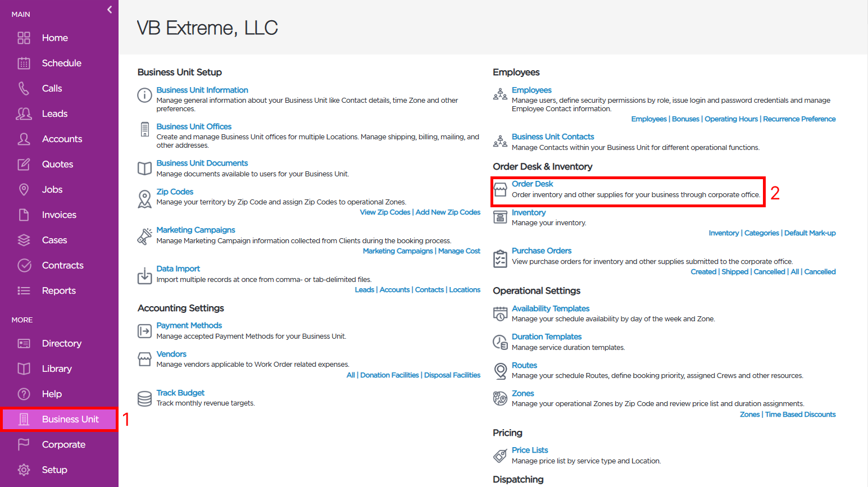
Task: Collapse the sidebar with the chevron arrow
Action: click(110, 10)
